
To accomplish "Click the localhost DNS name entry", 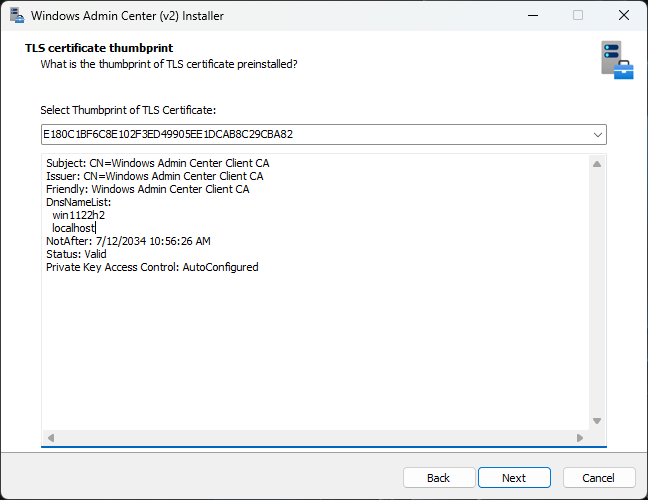I will pyautogui.click(x=74, y=228).
